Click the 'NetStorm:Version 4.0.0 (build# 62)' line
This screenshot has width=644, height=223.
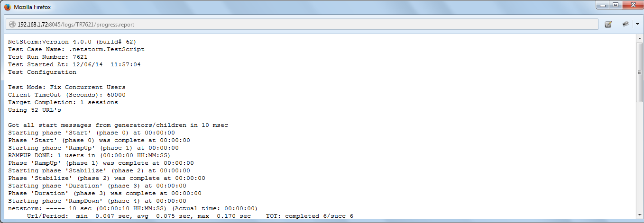[x=72, y=42]
